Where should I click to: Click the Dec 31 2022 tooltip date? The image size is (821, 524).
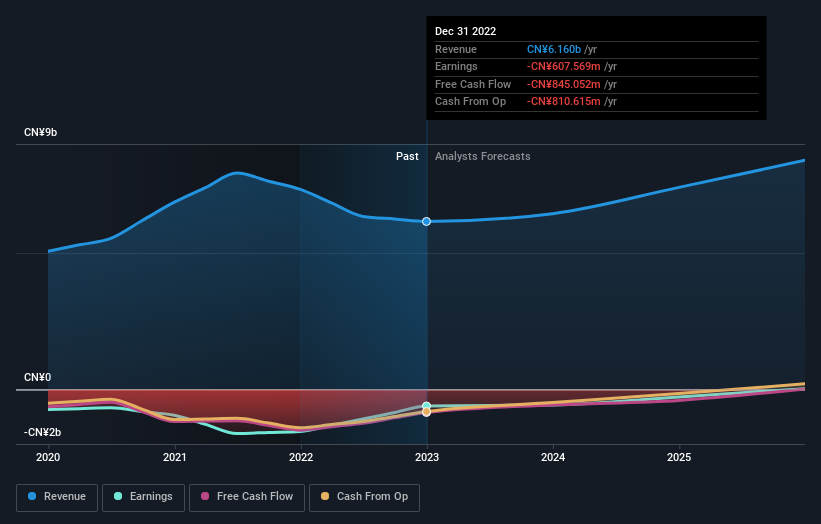point(465,31)
